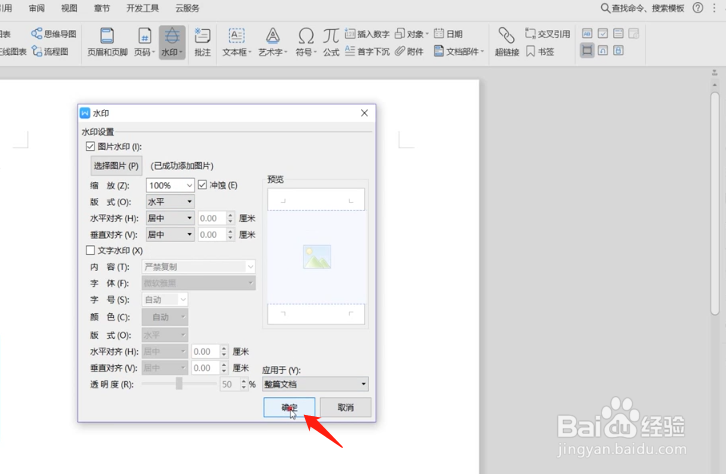The image size is (726, 474).
Task: Click the transparency 50 stepper arrows
Action: [244, 384]
